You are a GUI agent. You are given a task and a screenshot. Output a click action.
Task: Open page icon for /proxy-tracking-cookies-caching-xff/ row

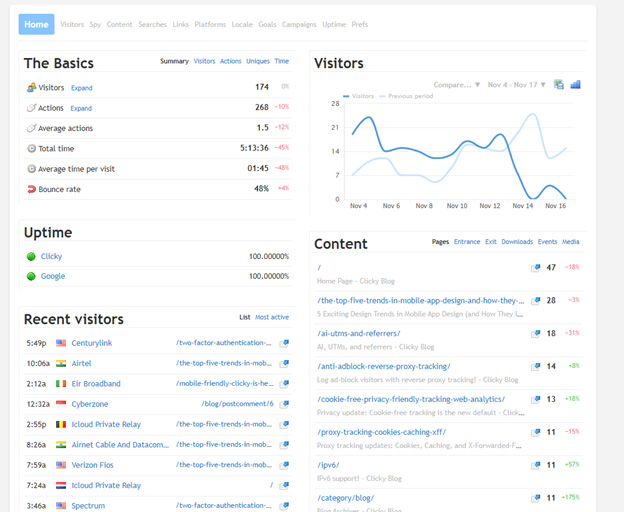(536, 432)
